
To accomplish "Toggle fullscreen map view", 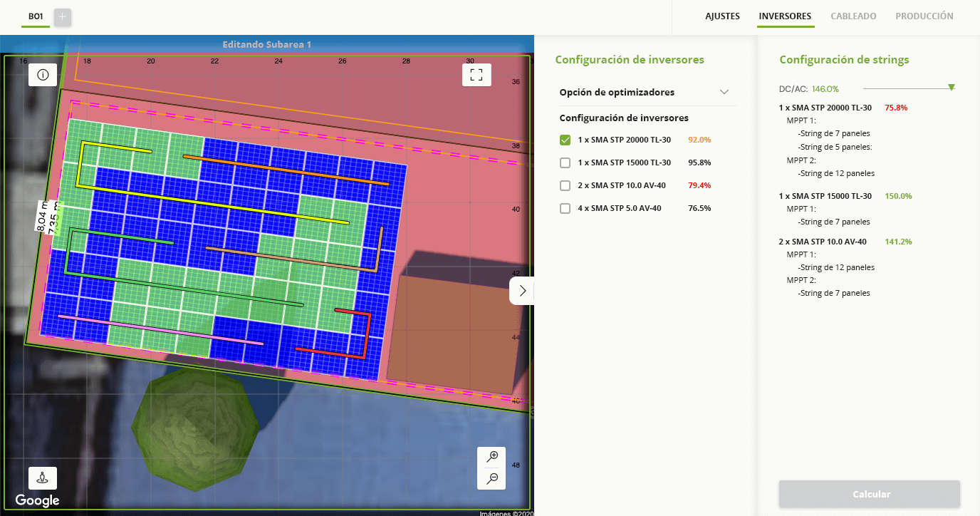I will 476,75.
